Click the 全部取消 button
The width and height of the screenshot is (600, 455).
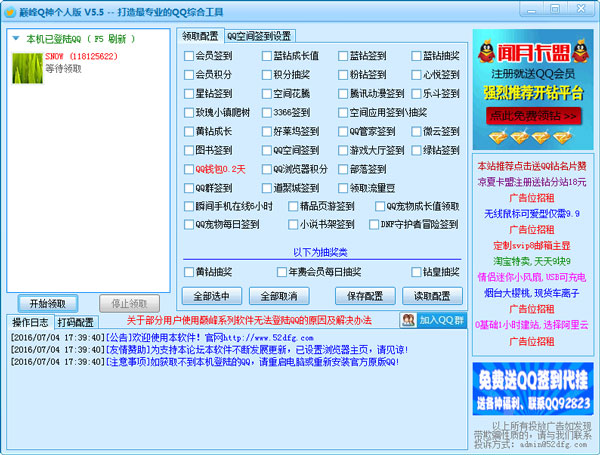point(279,296)
